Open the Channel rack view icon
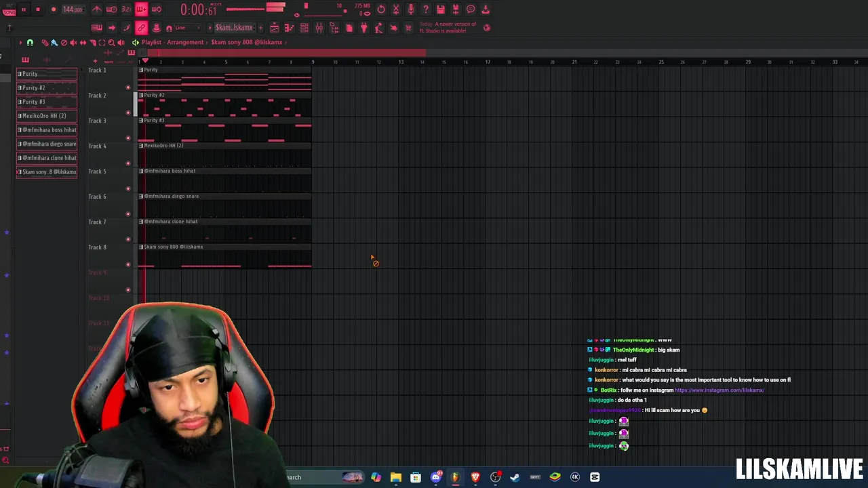Screen dimensions: 868x488 (x=304, y=28)
